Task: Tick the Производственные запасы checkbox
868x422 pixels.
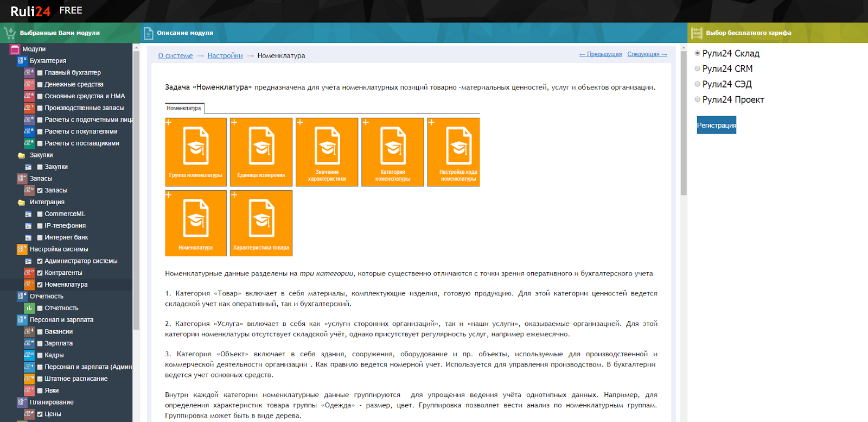Action: [x=40, y=108]
